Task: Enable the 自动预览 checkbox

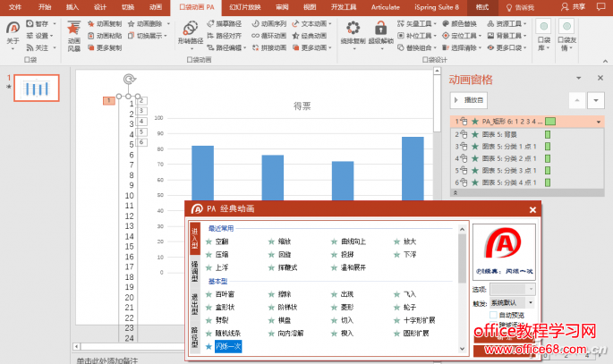Action: [493, 316]
